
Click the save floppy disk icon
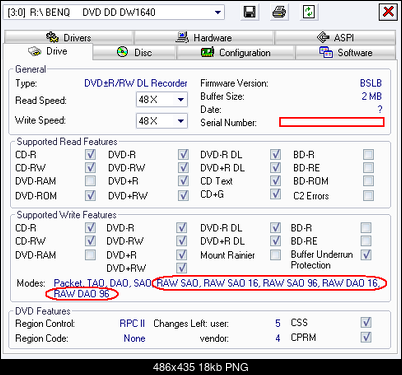[x=249, y=12]
